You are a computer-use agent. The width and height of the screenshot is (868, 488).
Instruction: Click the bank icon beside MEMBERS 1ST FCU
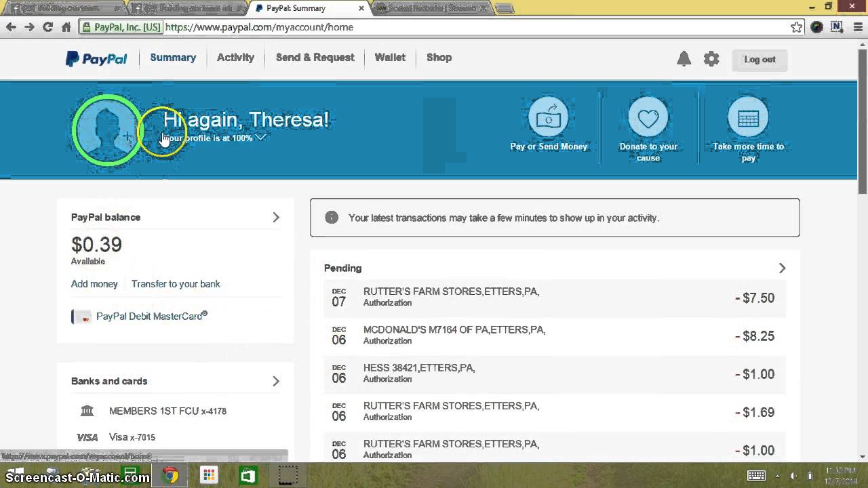coord(87,411)
